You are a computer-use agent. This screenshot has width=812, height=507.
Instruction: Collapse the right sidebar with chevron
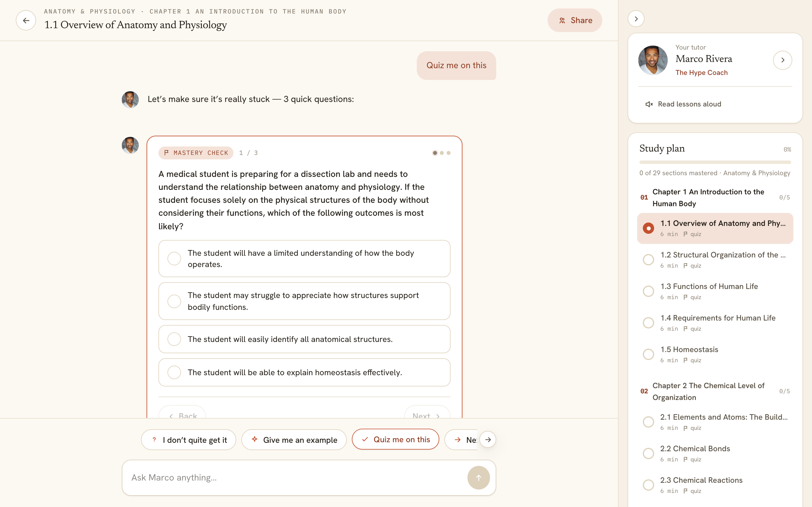click(x=636, y=19)
